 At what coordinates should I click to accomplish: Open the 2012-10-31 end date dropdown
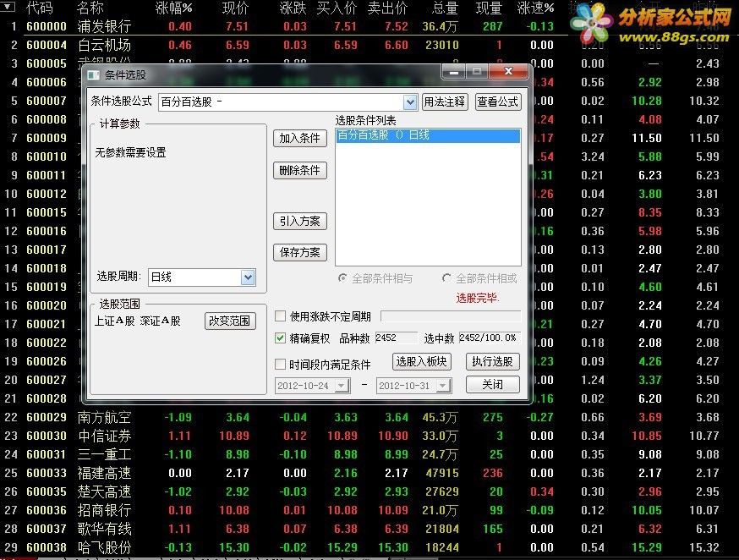pos(443,386)
